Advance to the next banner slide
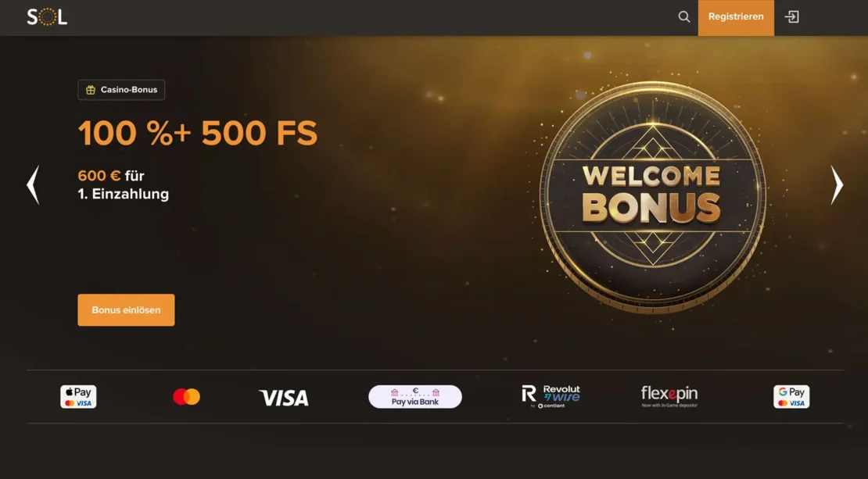This screenshot has height=479, width=868. tap(837, 184)
